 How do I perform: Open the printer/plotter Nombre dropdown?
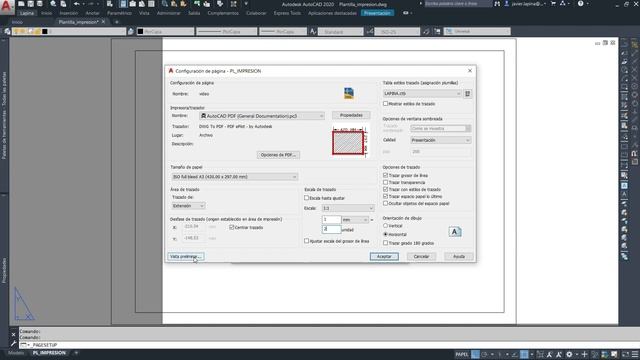point(262,116)
